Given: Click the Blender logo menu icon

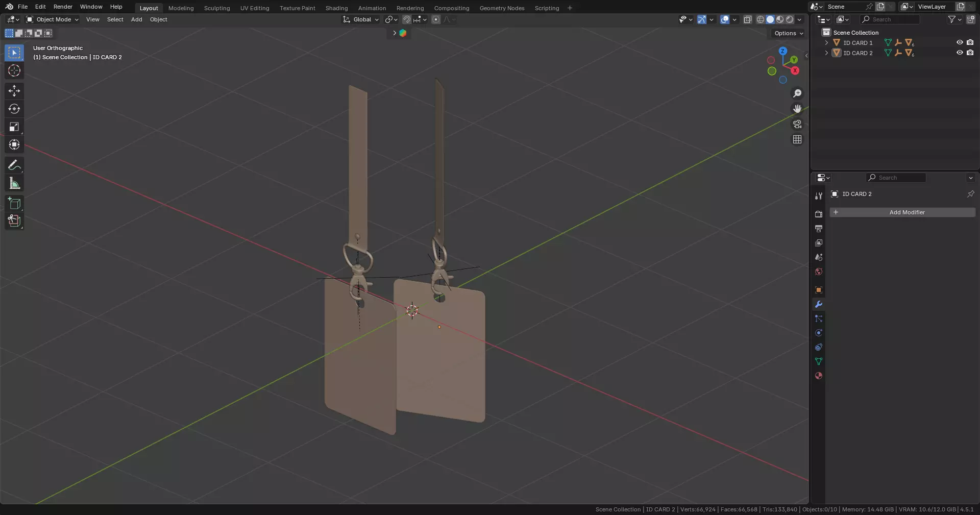Looking at the screenshot, I should [9, 7].
